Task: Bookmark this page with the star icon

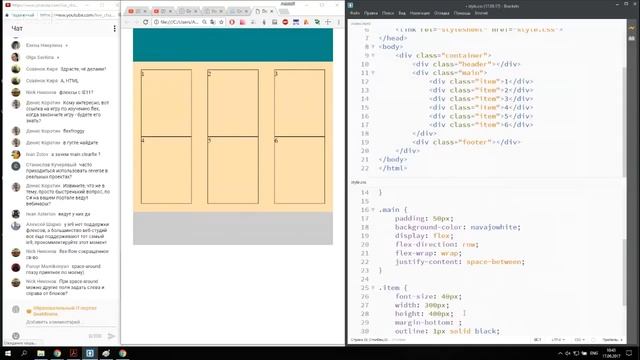Action: [x=222, y=22]
